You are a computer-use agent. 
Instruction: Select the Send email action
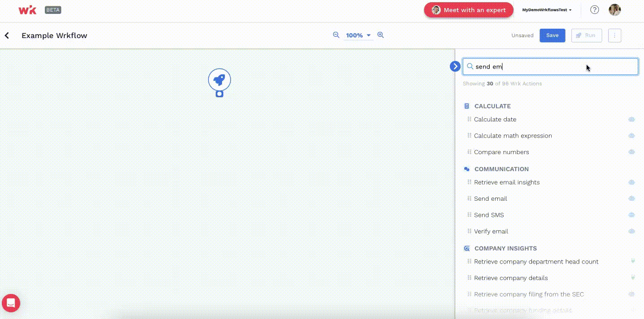(x=491, y=198)
